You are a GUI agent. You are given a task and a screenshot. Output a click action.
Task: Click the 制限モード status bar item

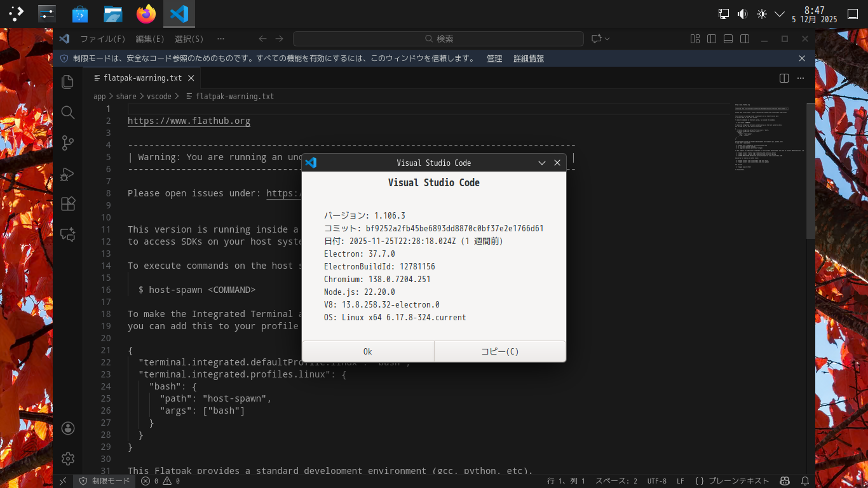click(105, 481)
